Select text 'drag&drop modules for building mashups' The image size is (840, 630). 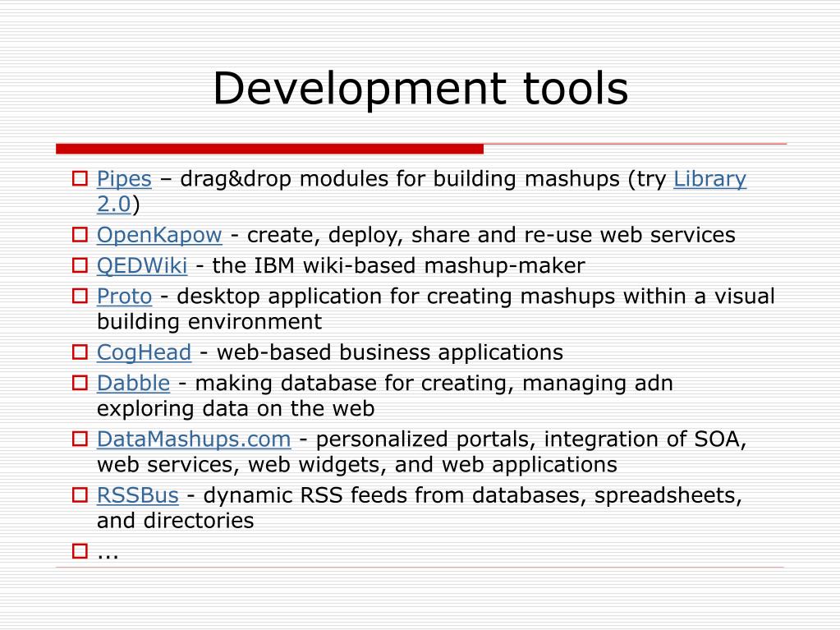coord(400,179)
